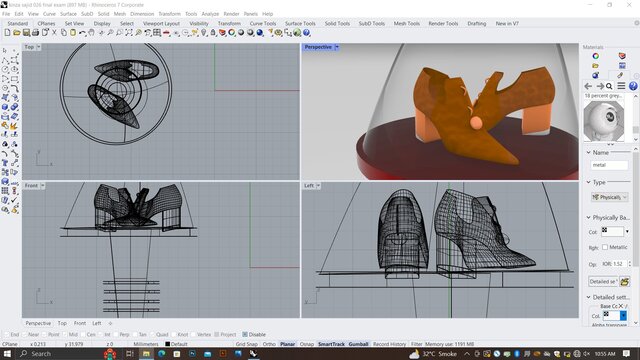Switch to the Curve Tools tab

[263, 24]
